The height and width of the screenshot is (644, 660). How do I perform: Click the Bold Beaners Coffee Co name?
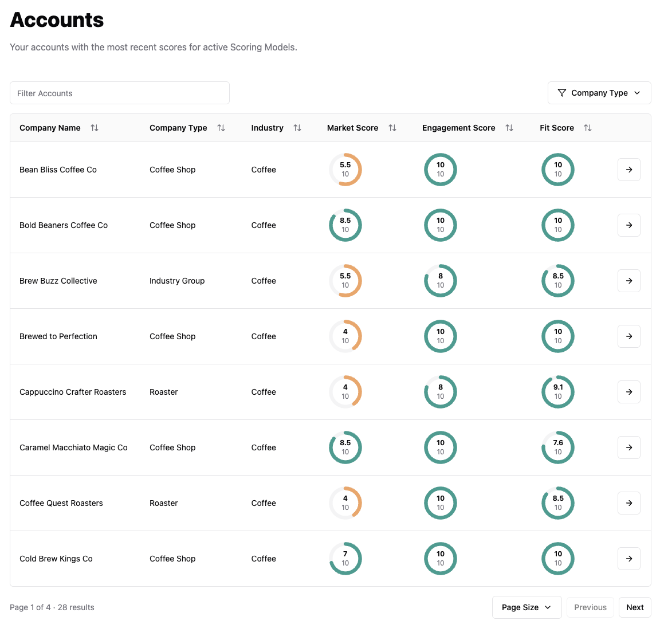coord(64,225)
